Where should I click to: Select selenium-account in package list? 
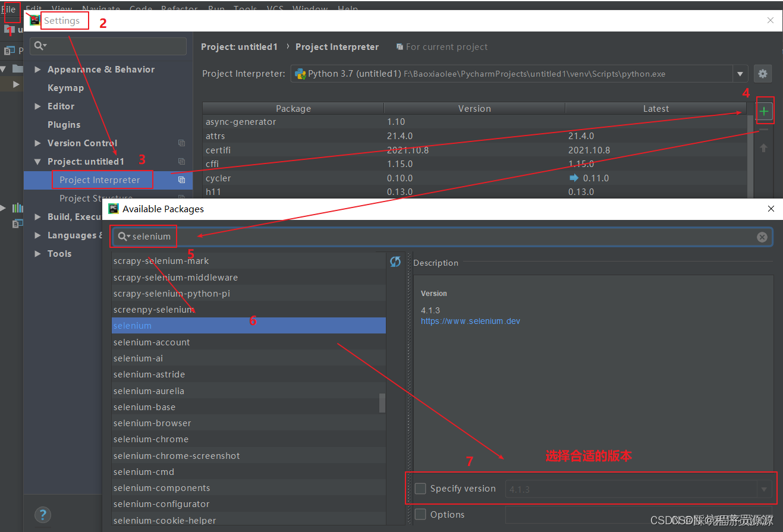pyautogui.click(x=249, y=342)
